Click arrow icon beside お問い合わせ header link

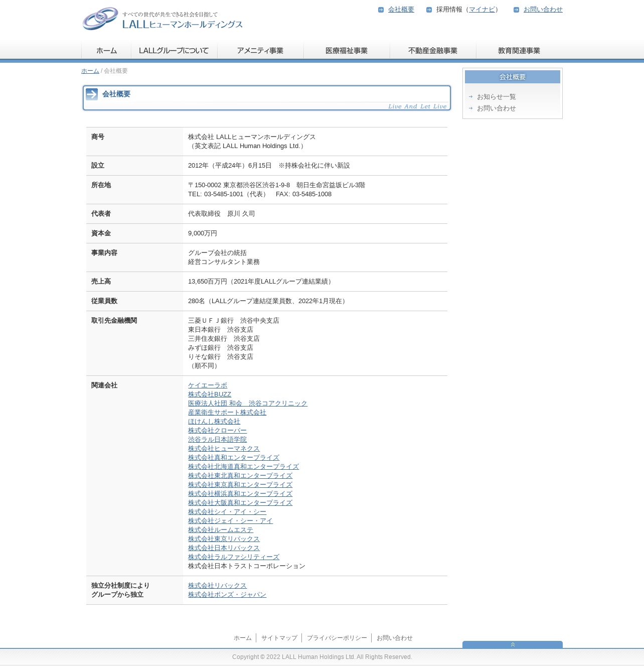[x=516, y=10]
